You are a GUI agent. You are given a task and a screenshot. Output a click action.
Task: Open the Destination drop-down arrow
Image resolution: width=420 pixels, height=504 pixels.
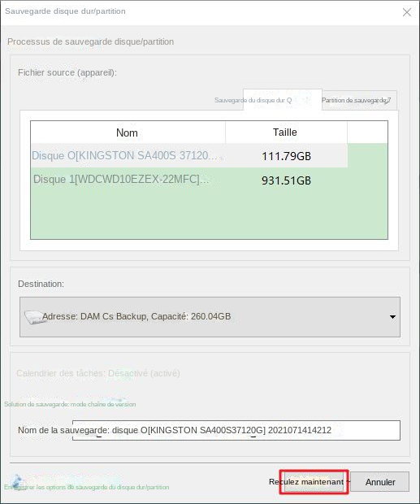tap(392, 317)
